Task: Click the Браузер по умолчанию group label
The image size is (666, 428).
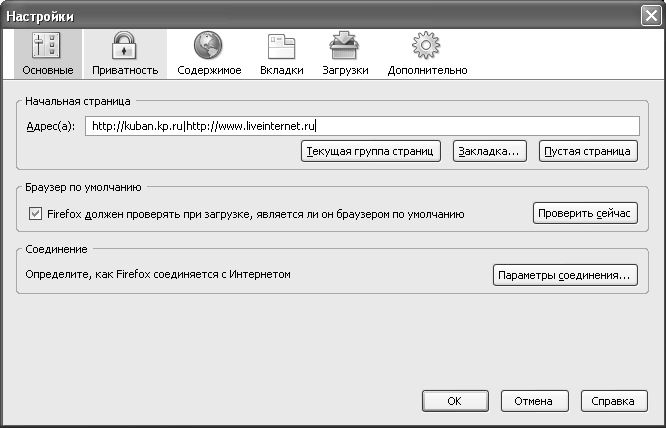Action: (x=83, y=187)
